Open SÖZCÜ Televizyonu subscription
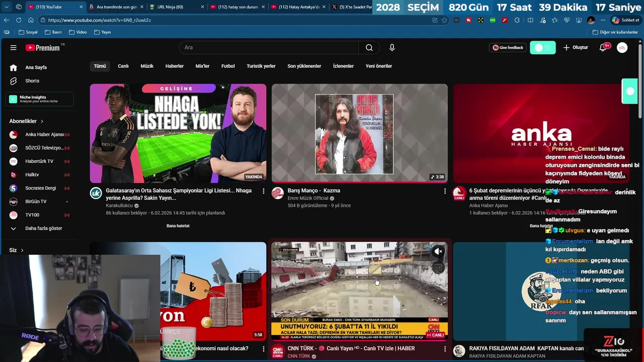The height and width of the screenshot is (362, 644). (40, 148)
